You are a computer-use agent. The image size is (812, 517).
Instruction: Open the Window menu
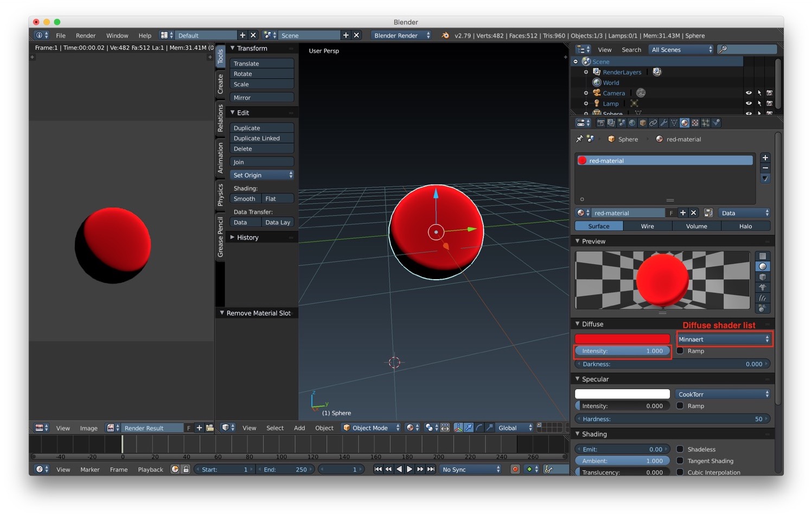[117, 35]
